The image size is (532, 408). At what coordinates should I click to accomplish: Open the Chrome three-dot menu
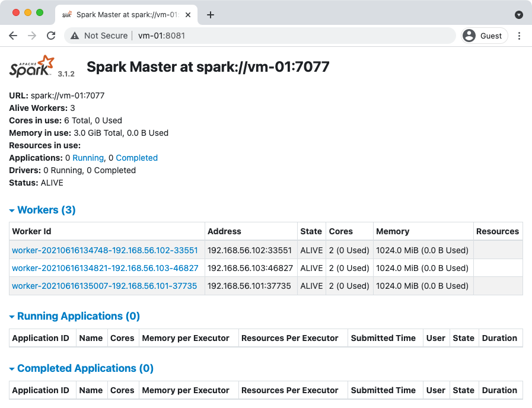pyautogui.click(x=519, y=36)
